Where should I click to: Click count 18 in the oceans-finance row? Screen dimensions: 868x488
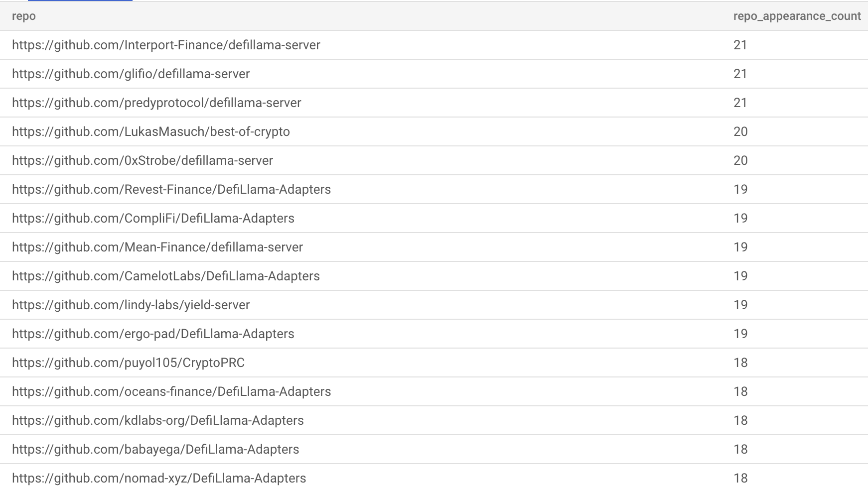[x=740, y=392]
